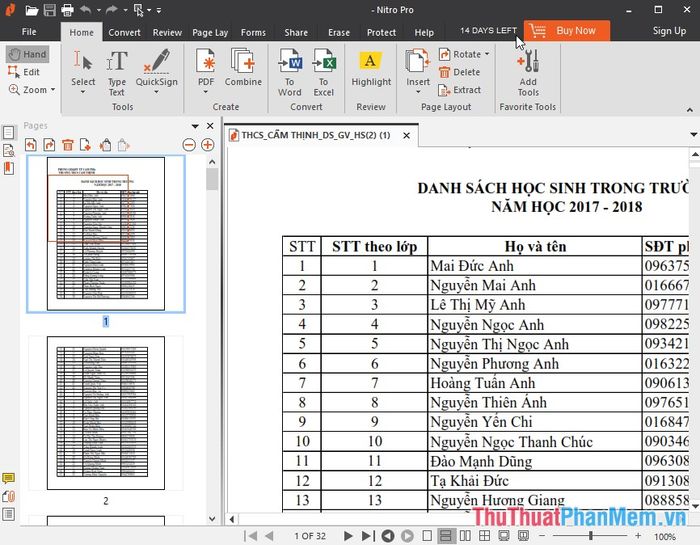The image size is (700, 545).
Task: Switch to the Convert tab
Action: click(124, 32)
